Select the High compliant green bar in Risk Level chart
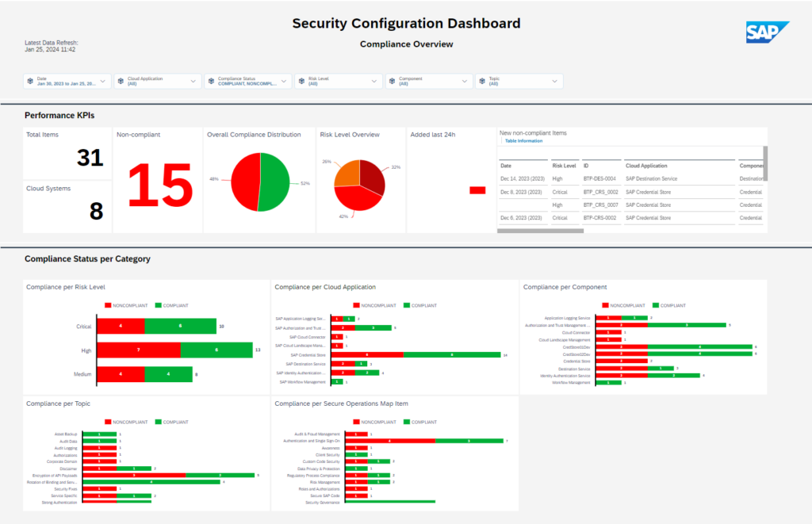Screen dimensions: 812x524 tap(216, 350)
